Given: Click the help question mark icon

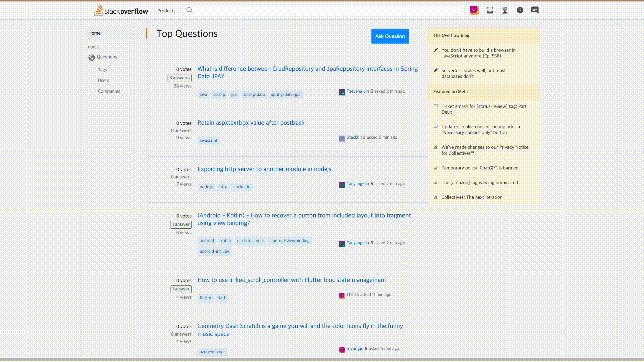Looking at the screenshot, I should tap(520, 10).
